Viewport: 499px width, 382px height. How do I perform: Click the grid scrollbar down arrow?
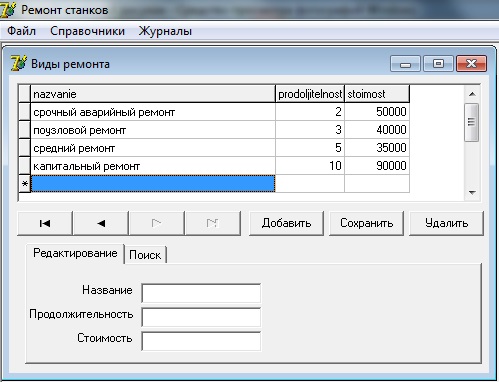click(x=472, y=192)
